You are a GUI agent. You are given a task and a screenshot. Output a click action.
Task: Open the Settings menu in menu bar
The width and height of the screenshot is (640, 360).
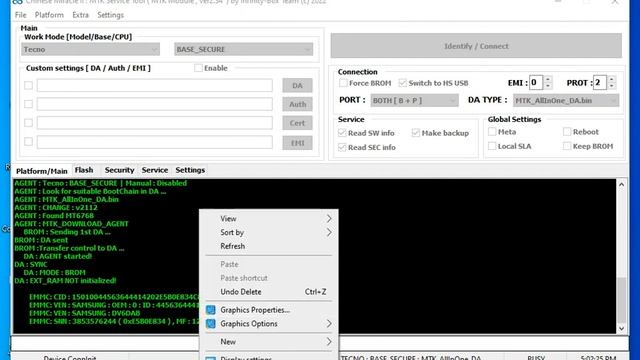click(110, 15)
